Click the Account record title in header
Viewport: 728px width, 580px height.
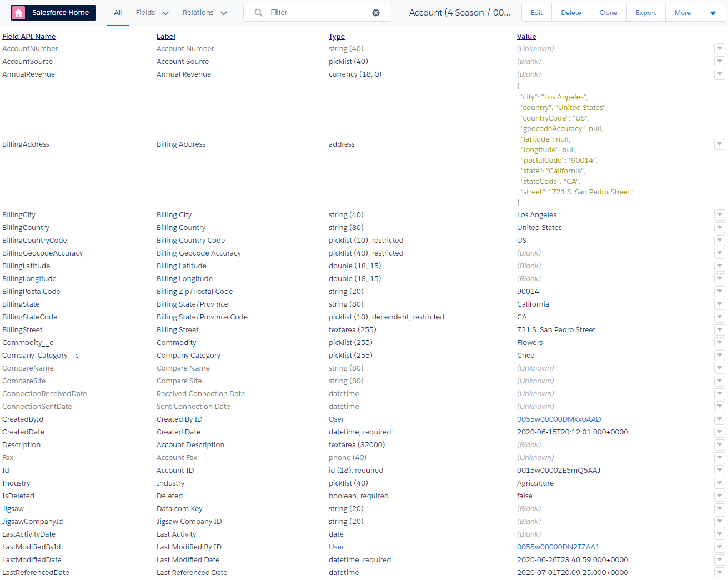[x=460, y=13]
